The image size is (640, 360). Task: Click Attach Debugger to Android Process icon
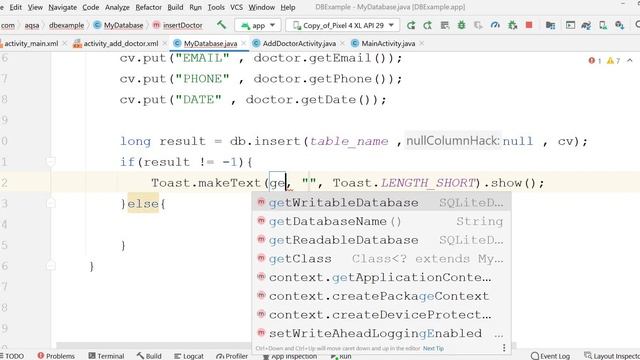tap(512, 25)
